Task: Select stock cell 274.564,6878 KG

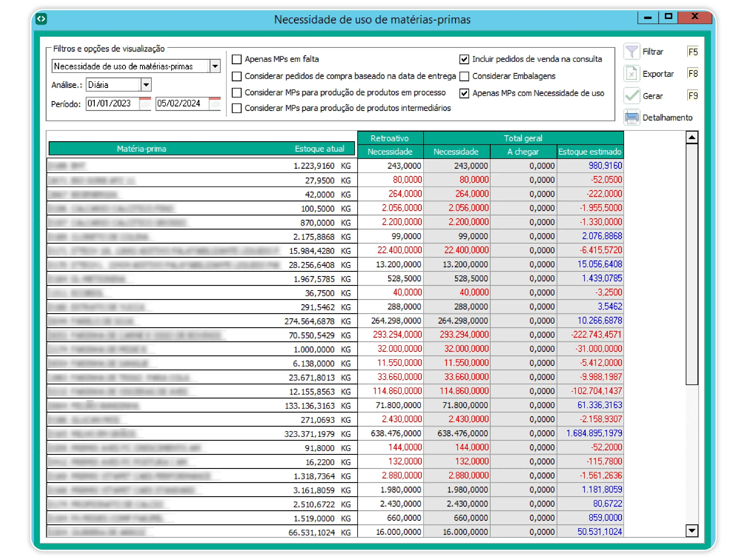Action: tap(317, 321)
